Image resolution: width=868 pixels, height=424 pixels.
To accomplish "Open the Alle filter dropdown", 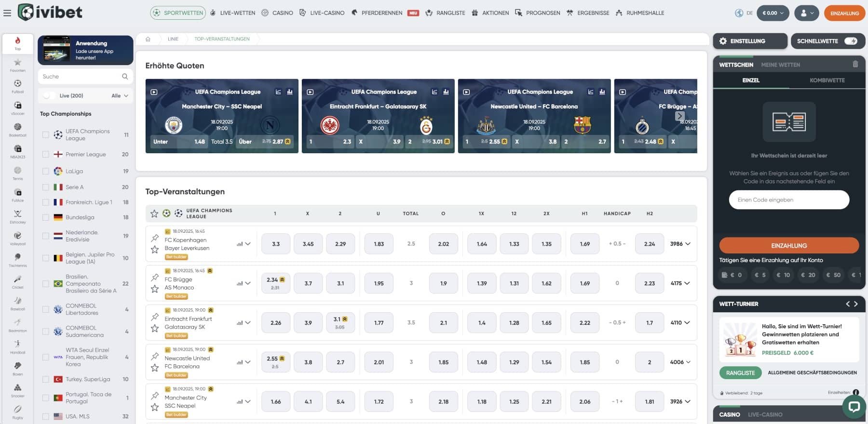I will coord(120,95).
